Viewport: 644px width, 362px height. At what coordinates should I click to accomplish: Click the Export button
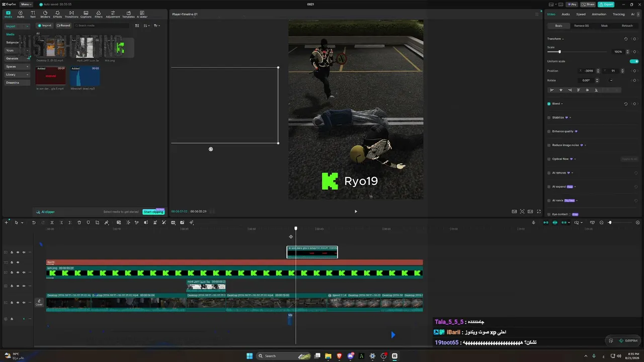(x=606, y=5)
